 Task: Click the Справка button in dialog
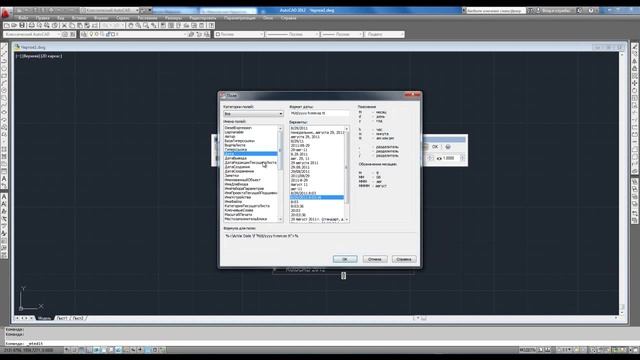[404, 259]
